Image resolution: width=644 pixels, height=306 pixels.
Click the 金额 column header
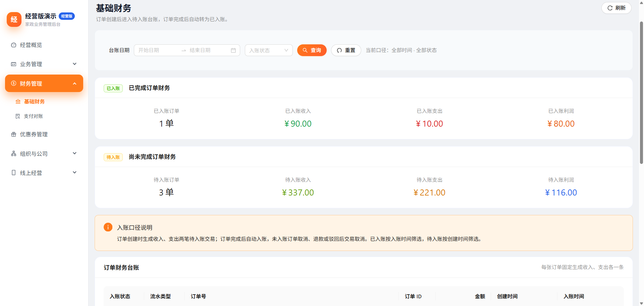480,296
